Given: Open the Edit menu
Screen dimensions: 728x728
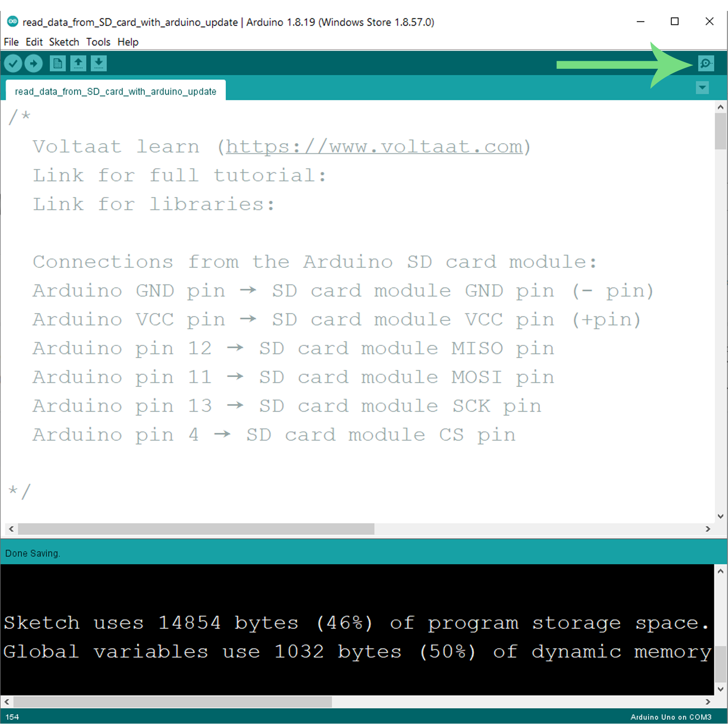Looking at the screenshot, I should [34, 42].
